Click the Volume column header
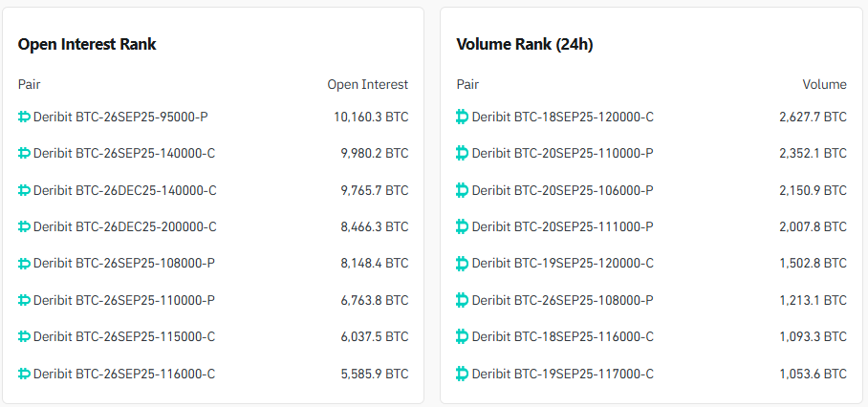The width and height of the screenshot is (868, 407). pos(824,85)
